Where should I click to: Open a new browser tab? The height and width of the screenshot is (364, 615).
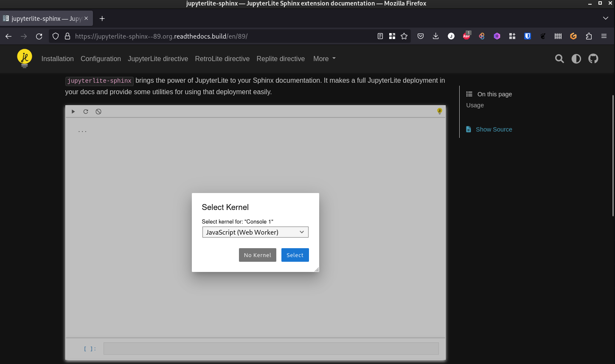102,19
